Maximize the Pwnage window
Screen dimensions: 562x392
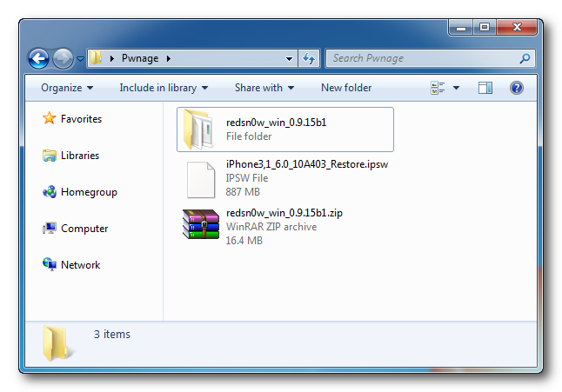[485, 27]
